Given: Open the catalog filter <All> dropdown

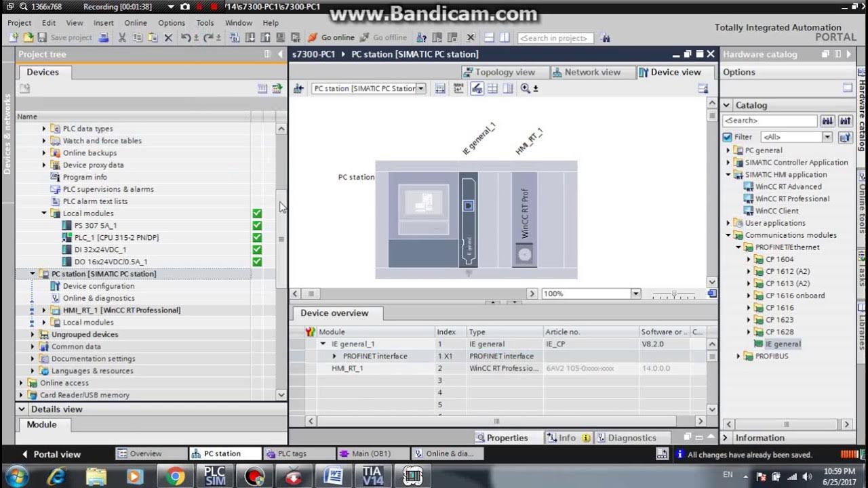Looking at the screenshot, I should (827, 137).
